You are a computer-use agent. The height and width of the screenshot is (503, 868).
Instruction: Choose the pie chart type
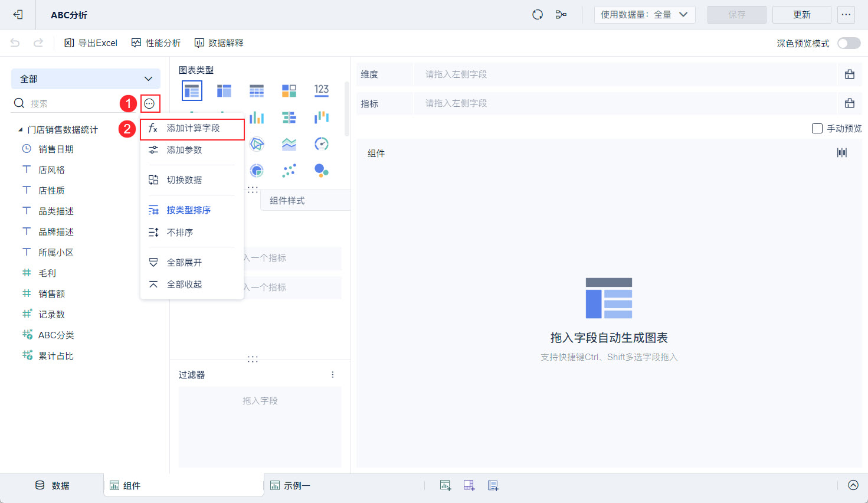tap(257, 171)
